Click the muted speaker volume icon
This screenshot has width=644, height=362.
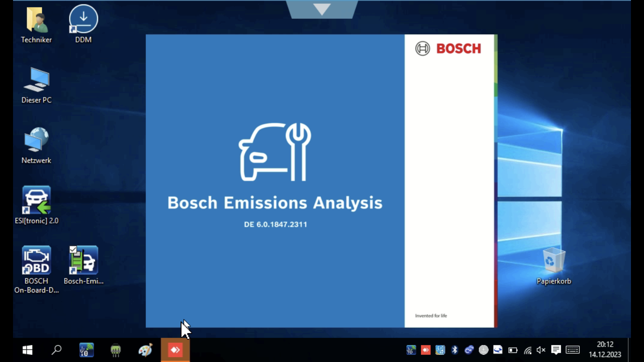541,350
